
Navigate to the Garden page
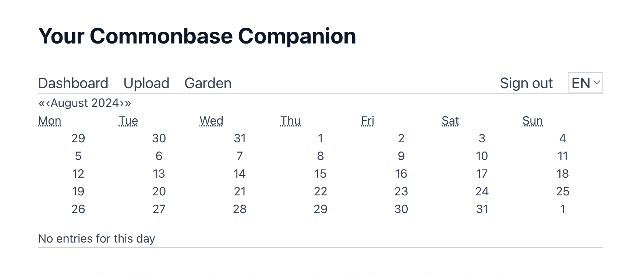[x=208, y=83]
